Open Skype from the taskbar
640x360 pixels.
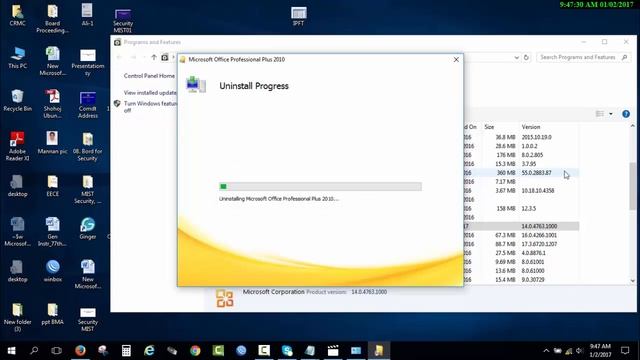[x=287, y=350]
